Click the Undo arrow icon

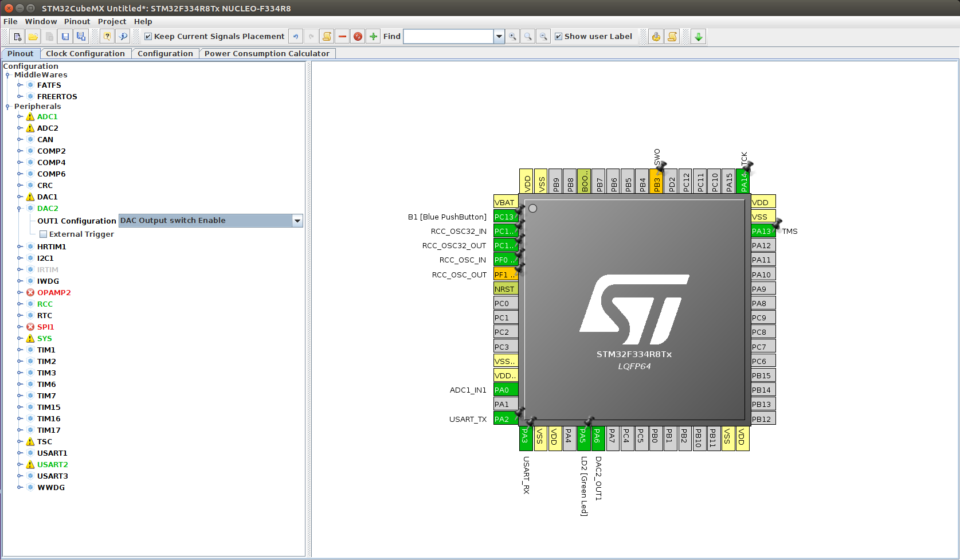296,37
